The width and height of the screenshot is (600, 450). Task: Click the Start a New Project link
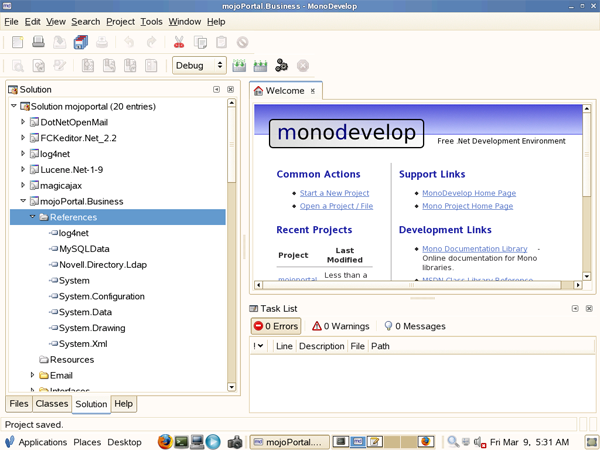tap(334, 193)
